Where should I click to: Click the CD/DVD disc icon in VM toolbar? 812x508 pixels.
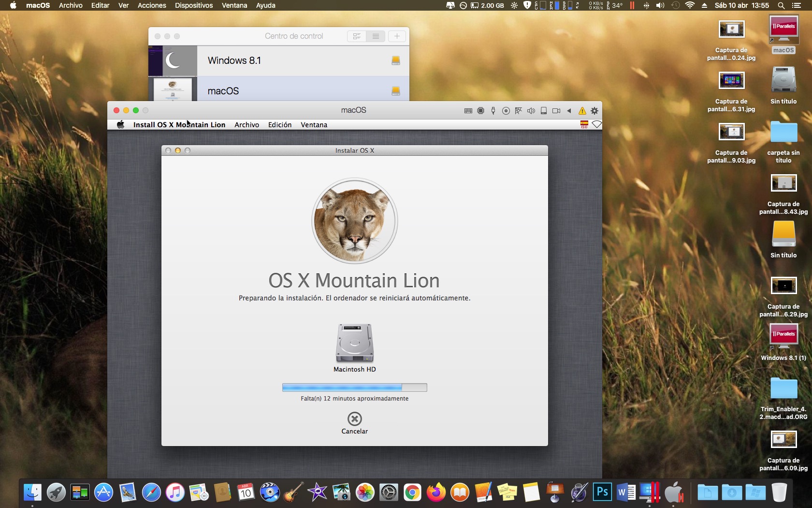[506, 111]
